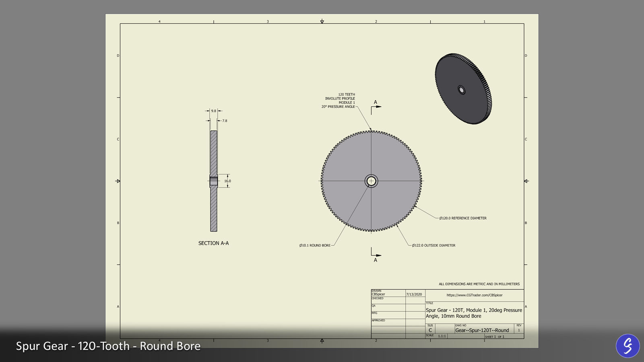Screen dimensions: 644x362
Task: Select the '20° PRESSURE ANGLE' note line
Action: click(x=338, y=107)
